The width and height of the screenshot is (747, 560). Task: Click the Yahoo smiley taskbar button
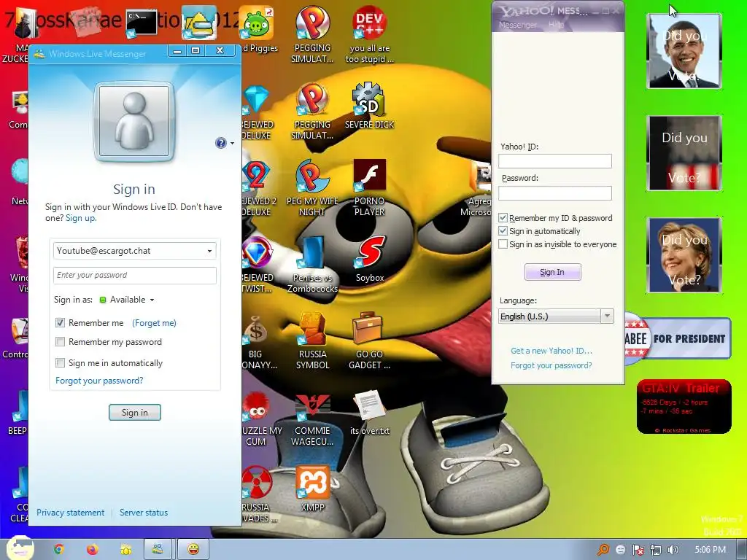tap(193, 549)
